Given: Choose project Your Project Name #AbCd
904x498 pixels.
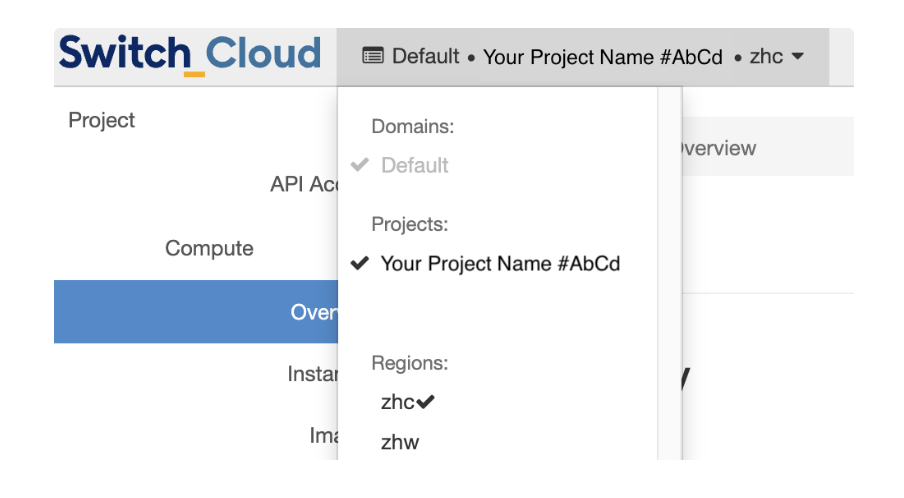Looking at the screenshot, I should (500, 264).
